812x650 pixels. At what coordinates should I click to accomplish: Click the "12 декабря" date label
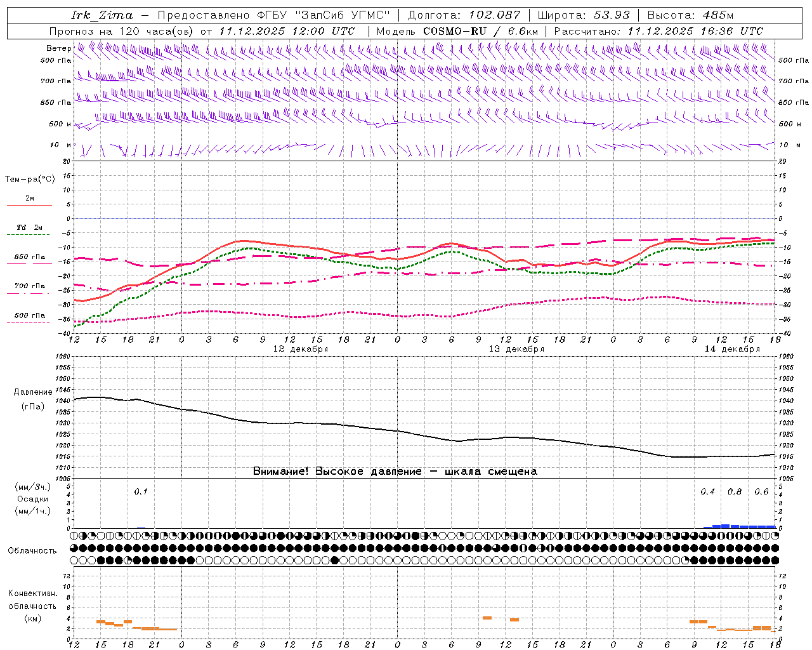(301, 349)
